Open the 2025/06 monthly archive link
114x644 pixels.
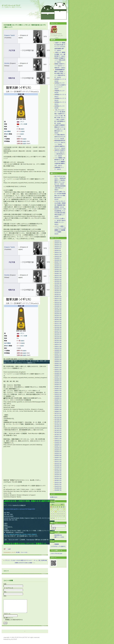point(58,241)
